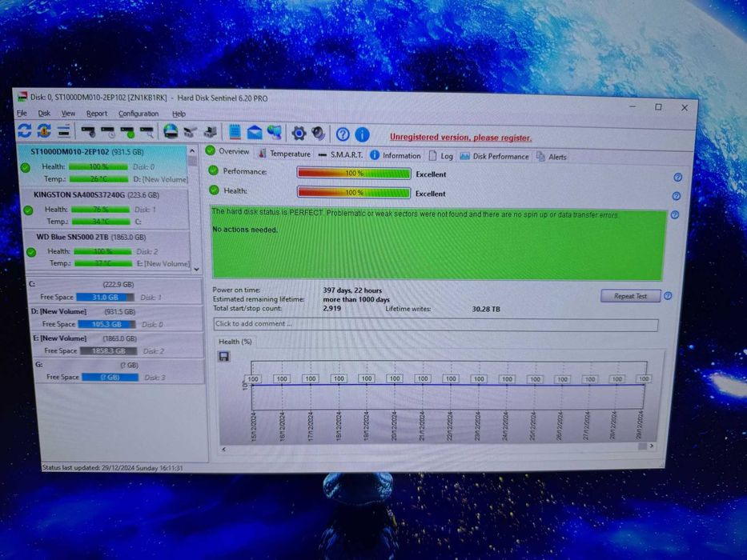The height and width of the screenshot is (560, 747).
Task: Switch to the Alerts tab
Action: (x=551, y=157)
